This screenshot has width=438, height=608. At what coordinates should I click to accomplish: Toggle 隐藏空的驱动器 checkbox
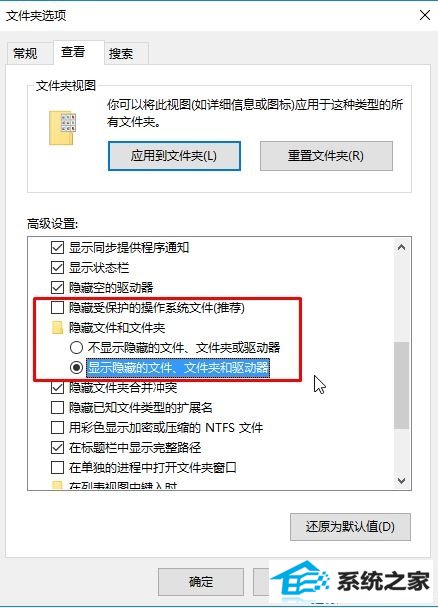57,287
